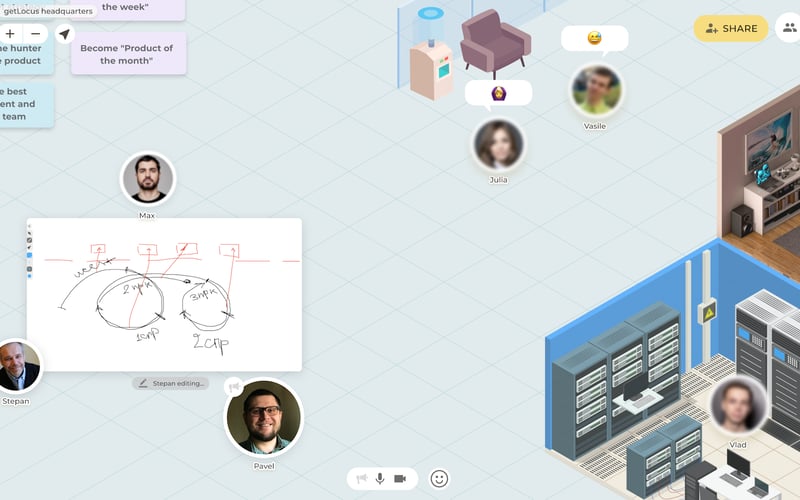Mute the microphone in bottom bar
800x500 pixels.
tap(380, 479)
